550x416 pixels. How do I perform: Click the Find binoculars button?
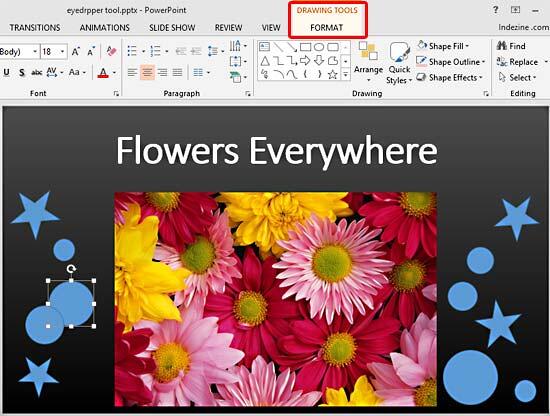coord(511,46)
